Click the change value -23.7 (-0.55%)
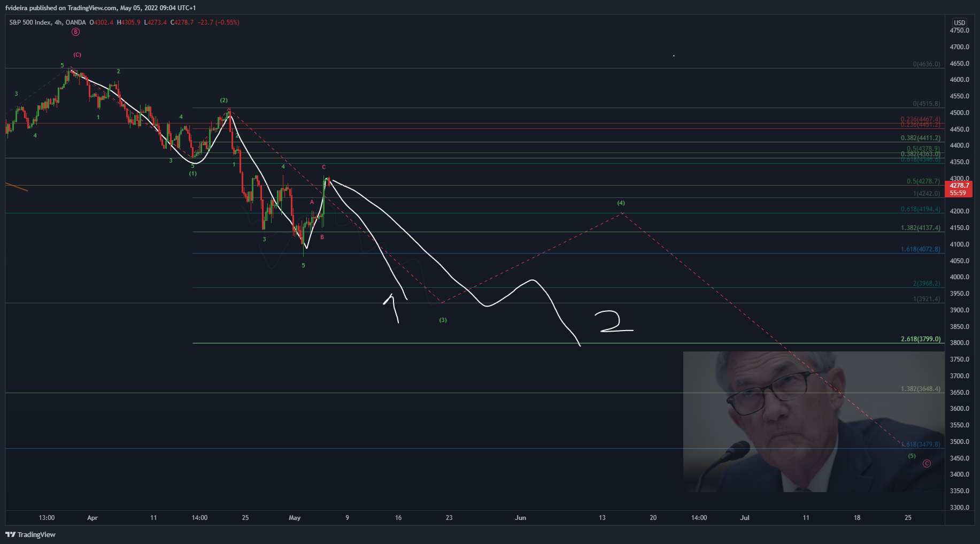 pyautogui.click(x=218, y=22)
